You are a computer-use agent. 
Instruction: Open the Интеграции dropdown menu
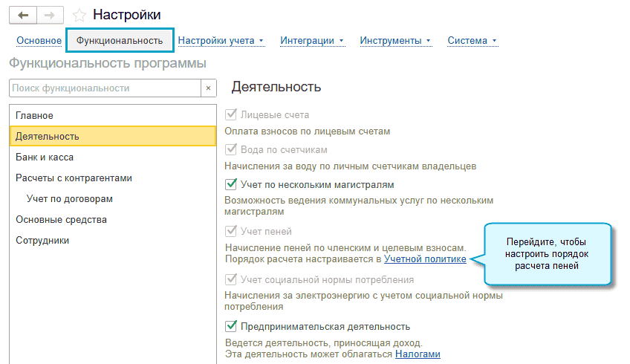[311, 40]
